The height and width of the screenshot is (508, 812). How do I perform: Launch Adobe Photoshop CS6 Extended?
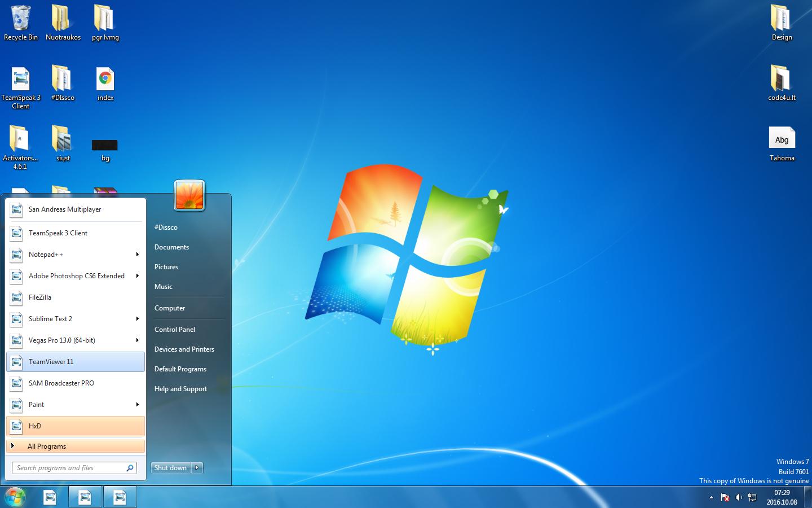[76, 276]
